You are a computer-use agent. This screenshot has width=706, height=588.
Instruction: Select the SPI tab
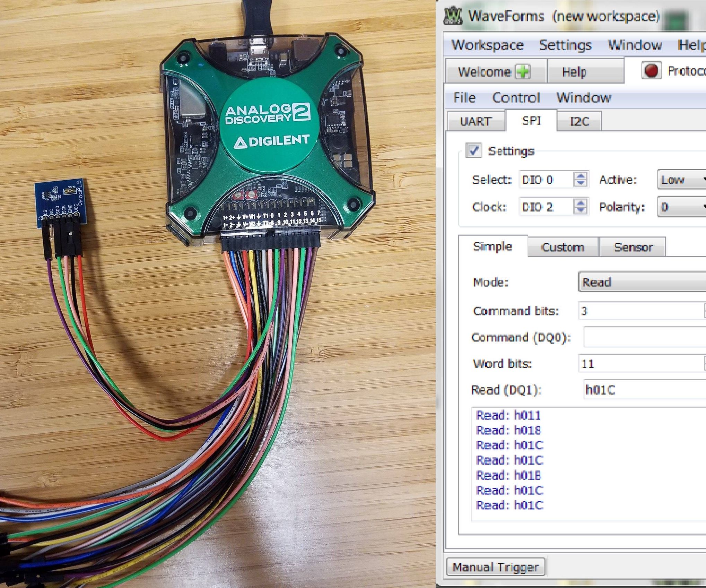tap(531, 121)
